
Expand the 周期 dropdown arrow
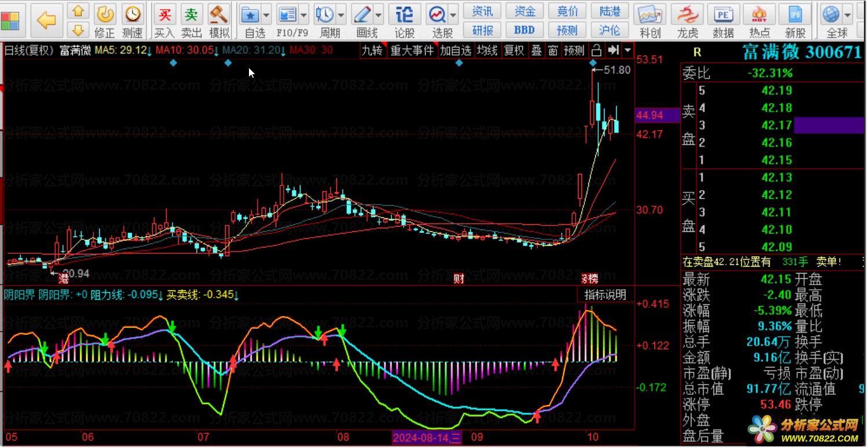click(341, 14)
